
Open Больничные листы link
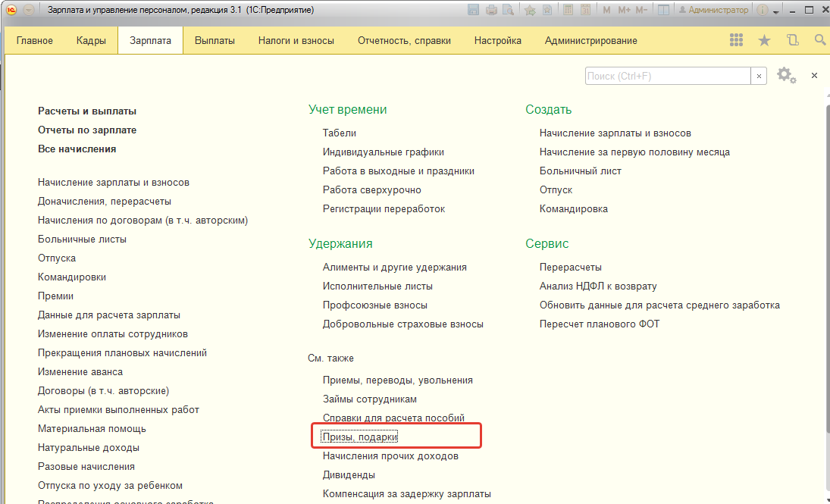(82, 239)
